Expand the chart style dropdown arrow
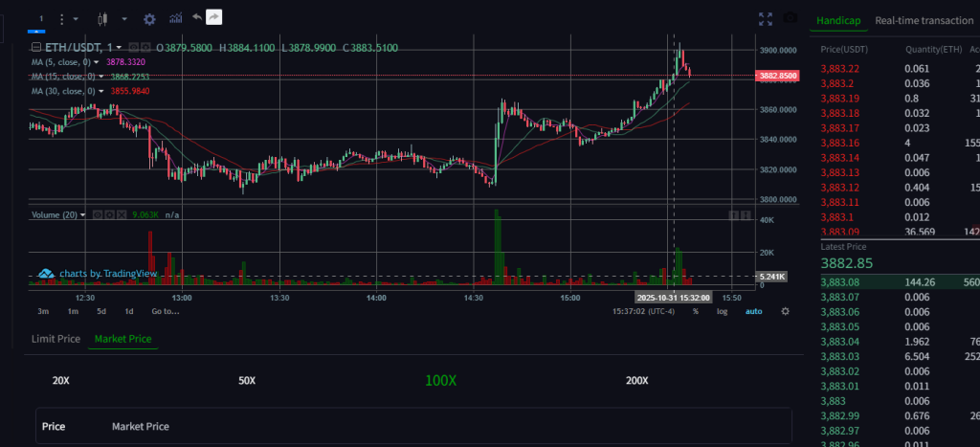 click(x=124, y=18)
